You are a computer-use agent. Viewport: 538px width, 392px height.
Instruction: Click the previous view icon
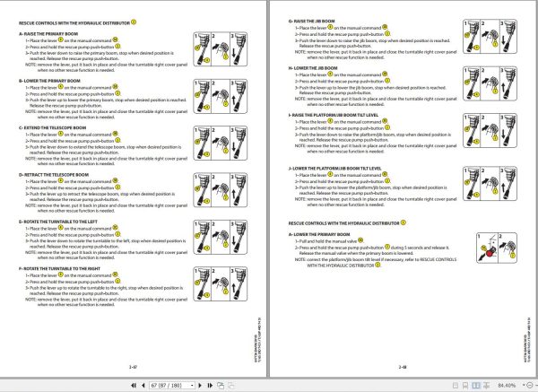click(221, 386)
